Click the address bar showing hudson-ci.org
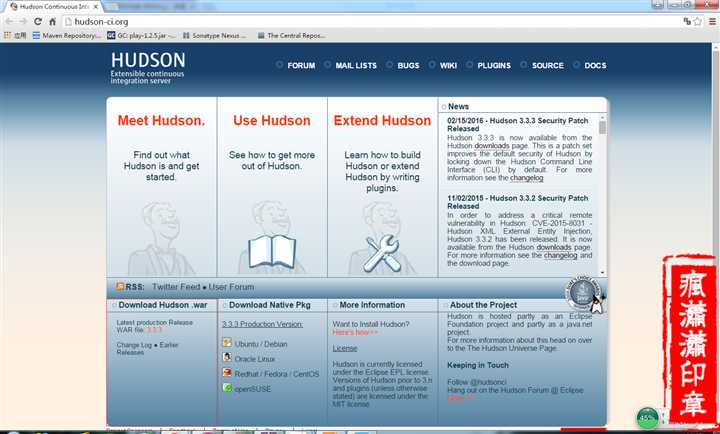 (372, 22)
